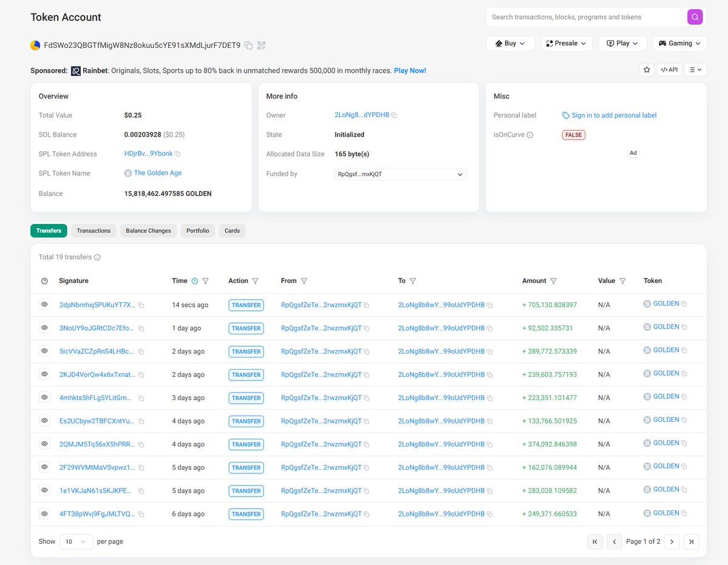The width and height of the screenshot is (728, 565).
Task: Click isOnCurve info icon
Action: (x=530, y=135)
